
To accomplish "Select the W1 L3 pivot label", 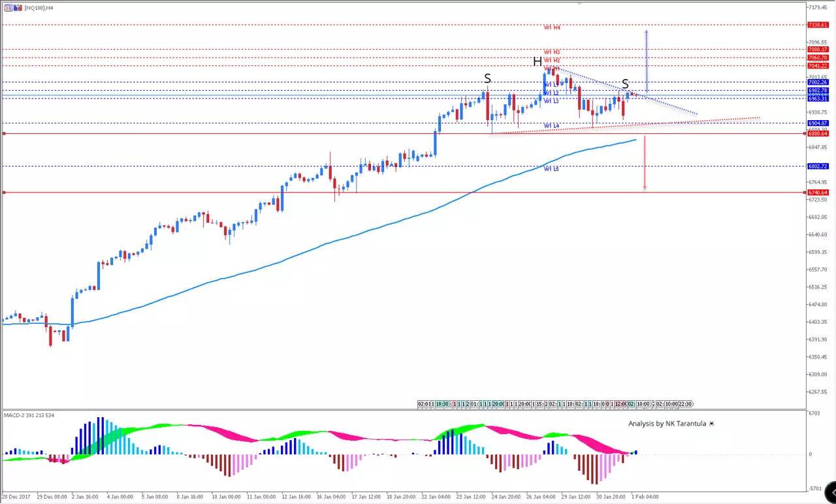I will [551, 101].
